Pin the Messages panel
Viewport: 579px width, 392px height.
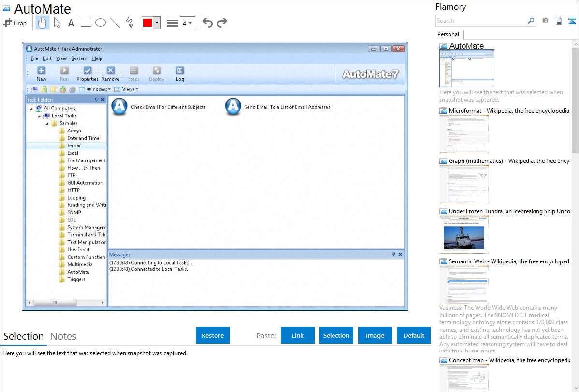[x=393, y=254]
